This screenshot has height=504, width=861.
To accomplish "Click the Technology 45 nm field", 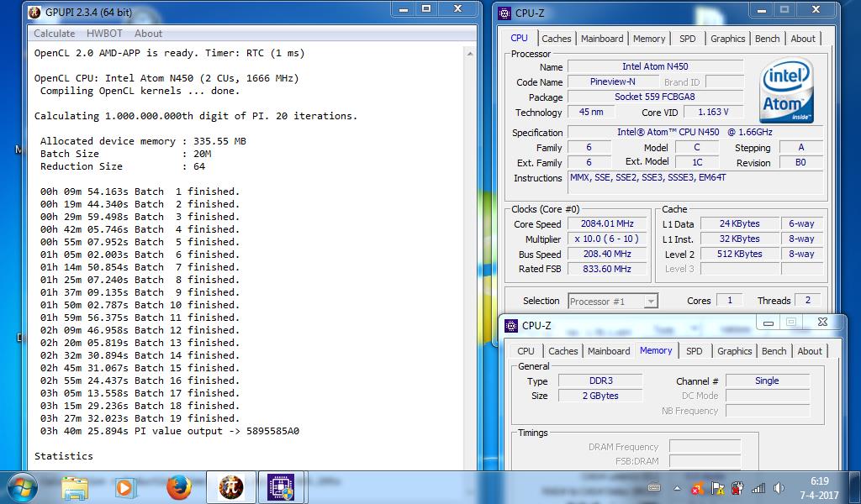I will point(591,112).
